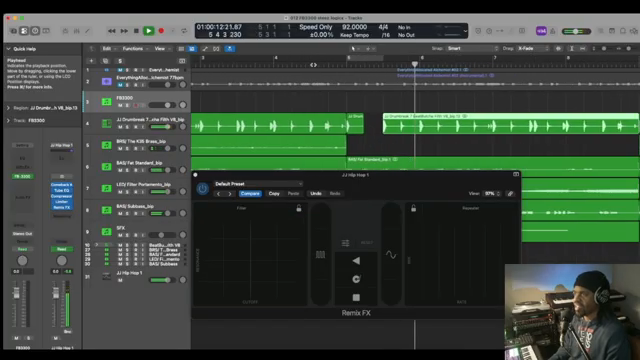Go to previous preset in Remix FX
Viewport: 640px width, 360px height.
pos(219,194)
